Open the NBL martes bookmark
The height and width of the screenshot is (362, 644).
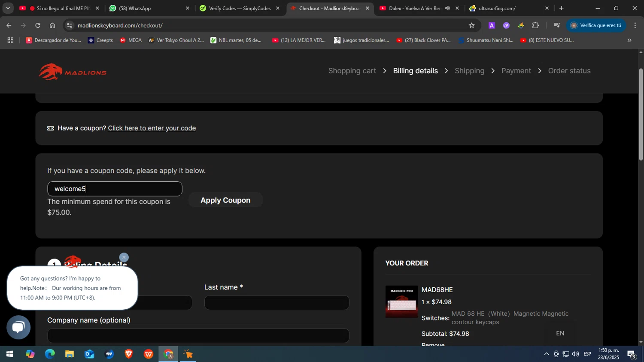click(236, 40)
